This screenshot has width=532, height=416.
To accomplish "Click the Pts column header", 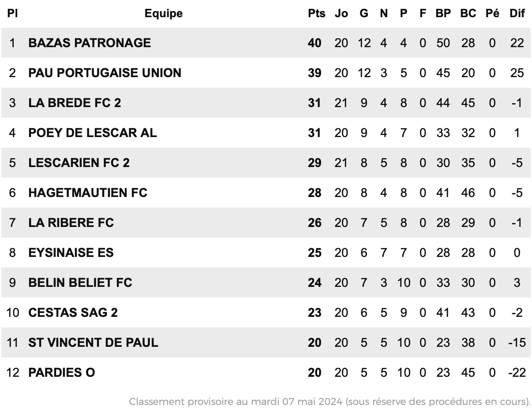I will click(316, 14).
